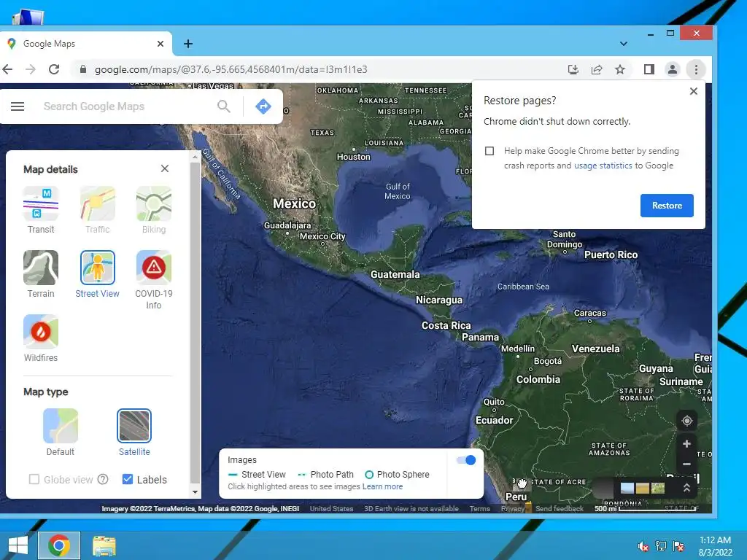Click the search magnifier icon
The height and width of the screenshot is (560, 747).
coord(224,106)
